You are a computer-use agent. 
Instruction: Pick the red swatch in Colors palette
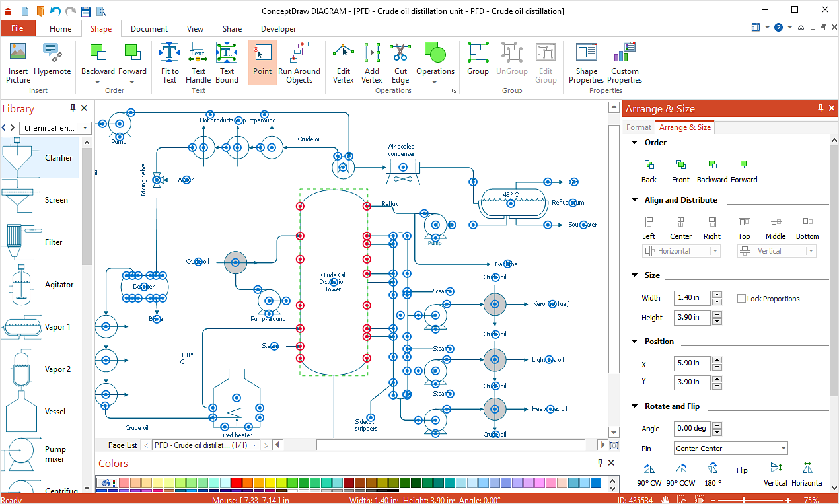237,483
